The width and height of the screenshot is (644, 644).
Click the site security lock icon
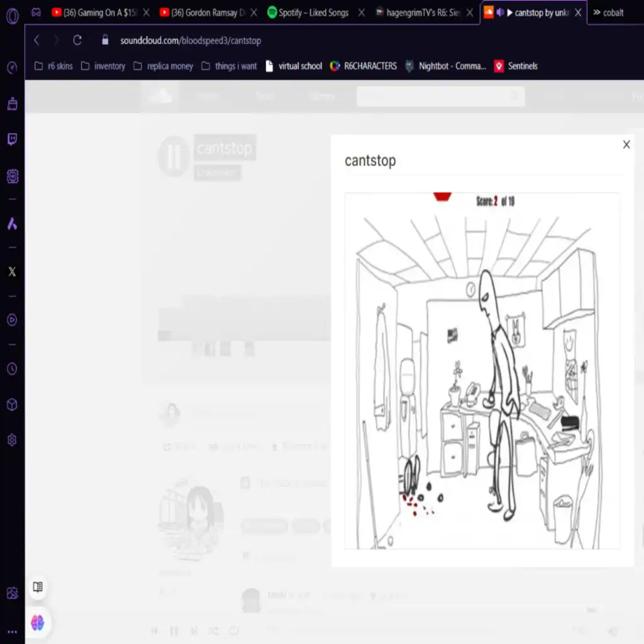click(x=105, y=40)
